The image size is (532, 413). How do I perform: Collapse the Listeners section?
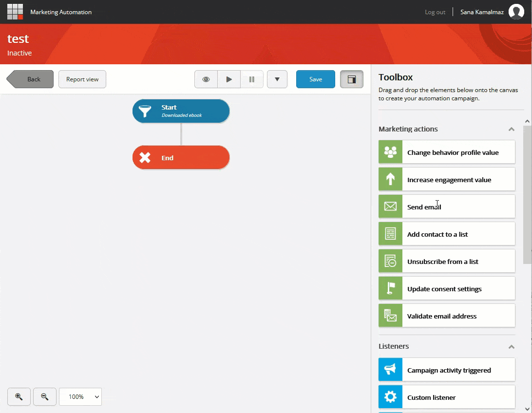click(512, 347)
